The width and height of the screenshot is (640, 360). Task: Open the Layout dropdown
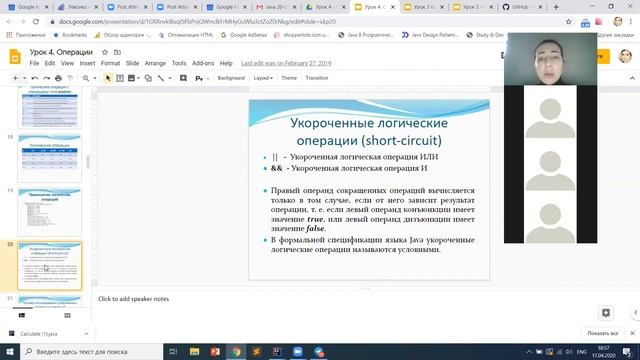click(263, 78)
